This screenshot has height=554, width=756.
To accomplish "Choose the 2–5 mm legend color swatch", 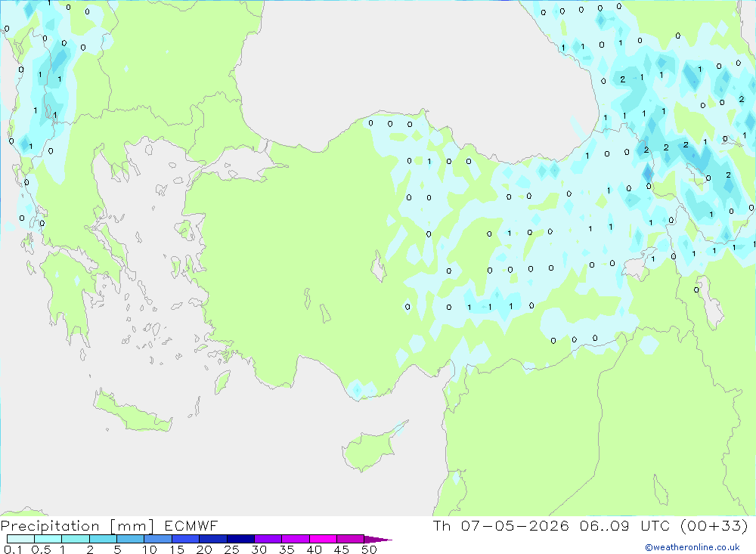I will click(x=103, y=539).
